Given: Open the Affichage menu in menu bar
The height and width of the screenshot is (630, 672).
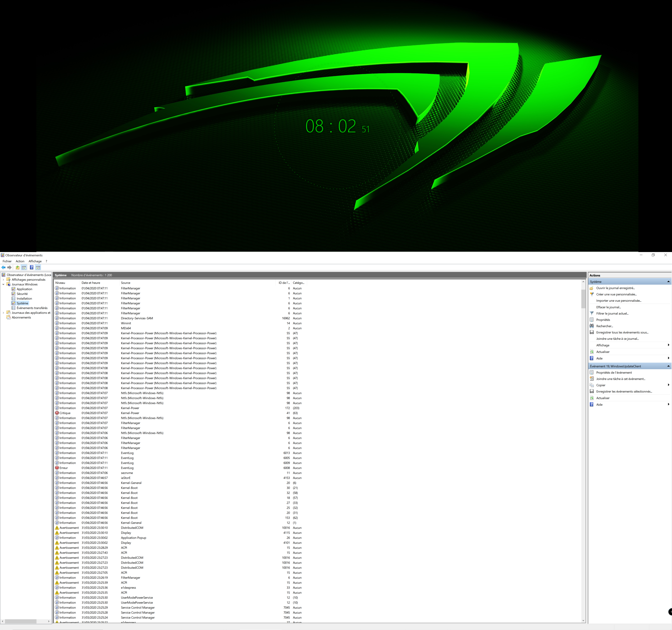Looking at the screenshot, I should (x=35, y=261).
